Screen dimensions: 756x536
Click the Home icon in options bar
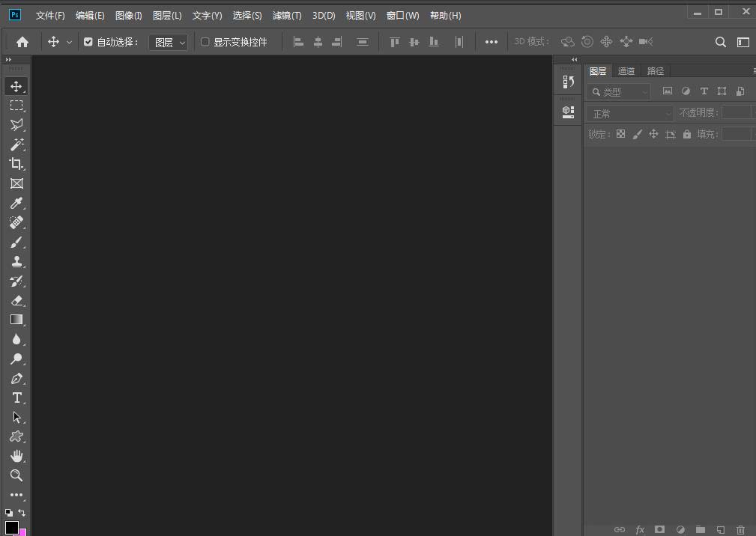[x=22, y=42]
